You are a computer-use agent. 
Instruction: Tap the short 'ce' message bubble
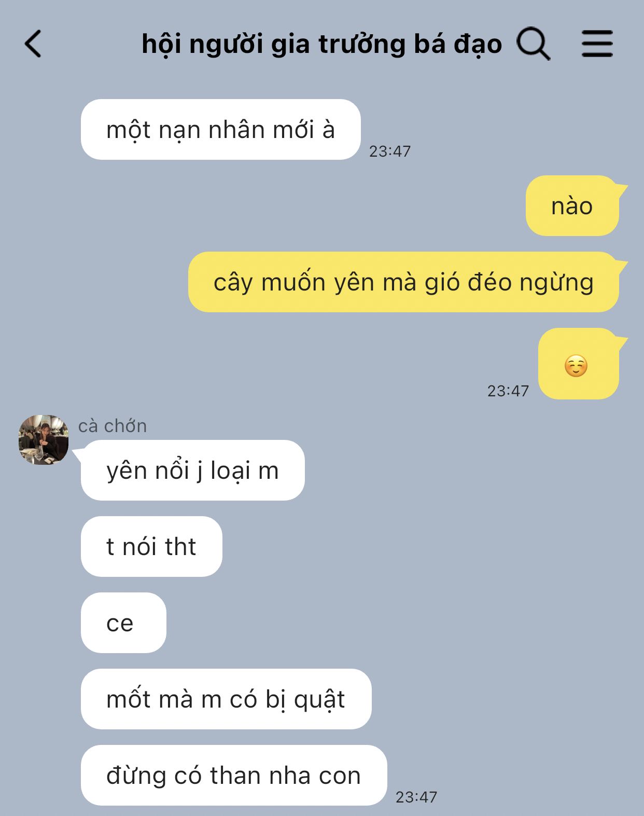tap(123, 623)
